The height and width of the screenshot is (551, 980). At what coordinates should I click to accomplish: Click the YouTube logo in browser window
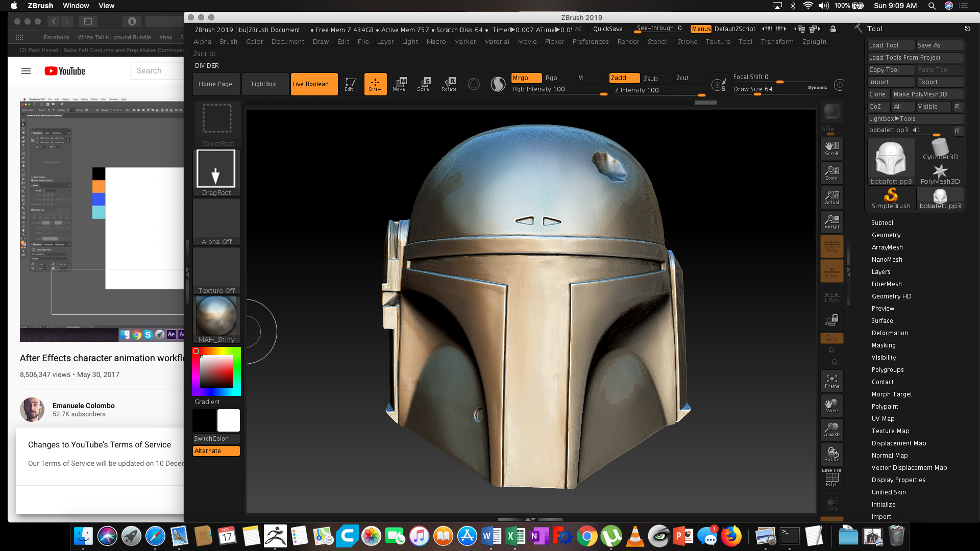[65, 71]
